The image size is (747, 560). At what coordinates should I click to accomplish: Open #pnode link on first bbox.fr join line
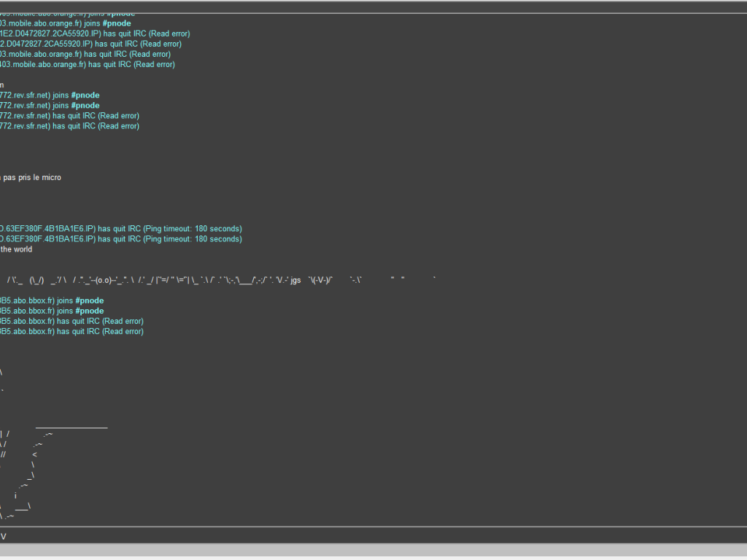coord(89,300)
